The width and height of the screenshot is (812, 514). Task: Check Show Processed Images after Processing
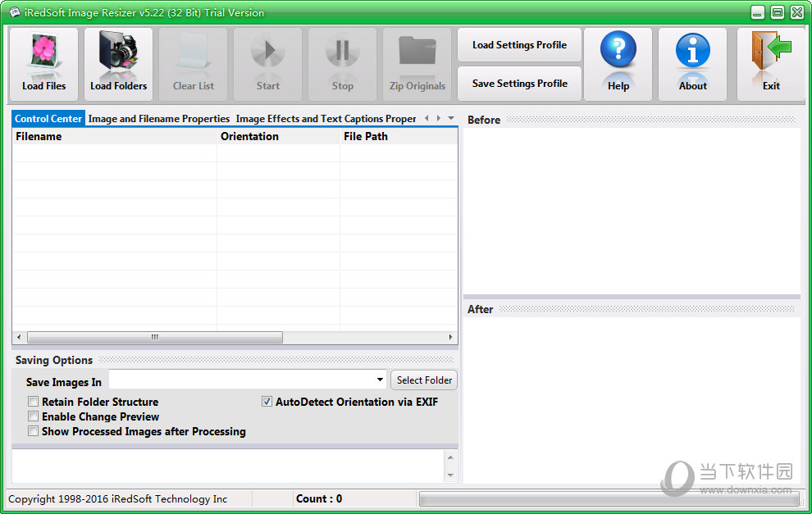33,430
